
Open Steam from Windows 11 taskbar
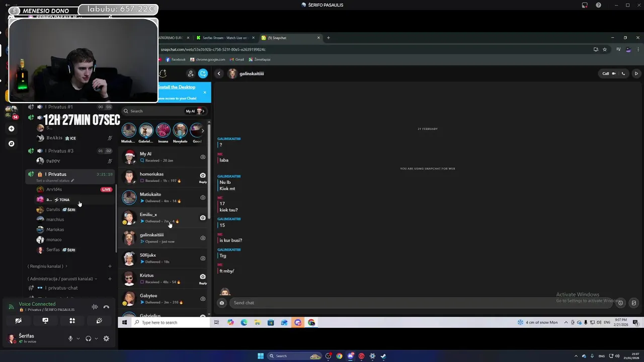[x=383, y=356]
